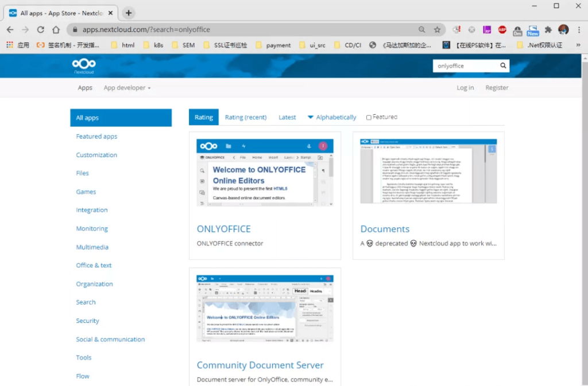Viewport: 588px width, 386px height.
Task: Reload the page
Action: 41,30
